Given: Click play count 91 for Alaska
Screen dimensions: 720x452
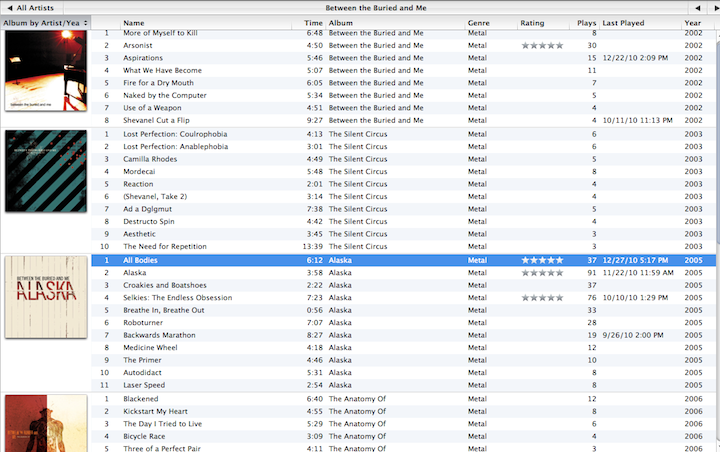Looking at the screenshot, I should pyautogui.click(x=591, y=273).
